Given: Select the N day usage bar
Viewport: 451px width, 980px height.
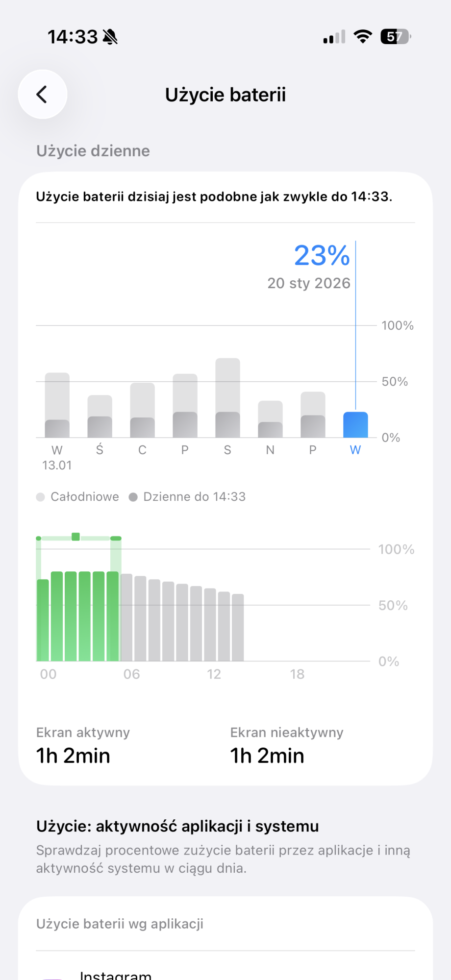Looking at the screenshot, I should [x=270, y=419].
